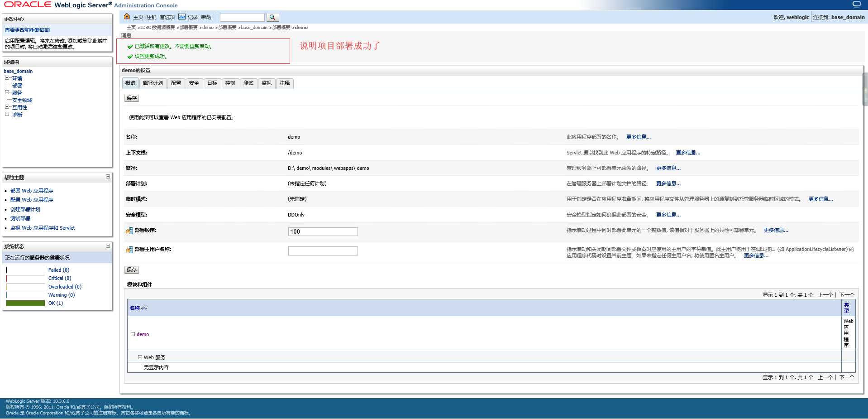
Task: Click 更多信息 link in the 名称 row
Action: point(639,137)
